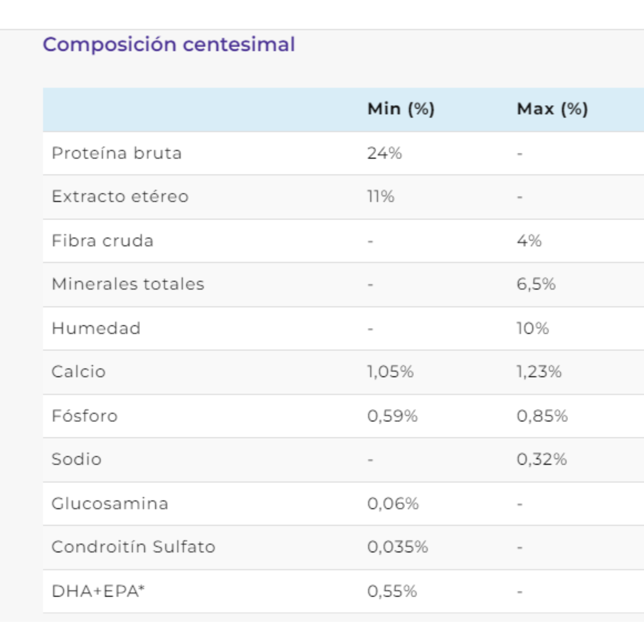Click the DHA+EPA* row label
This screenshot has width=644, height=644.
pyautogui.click(x=98, y=591)
